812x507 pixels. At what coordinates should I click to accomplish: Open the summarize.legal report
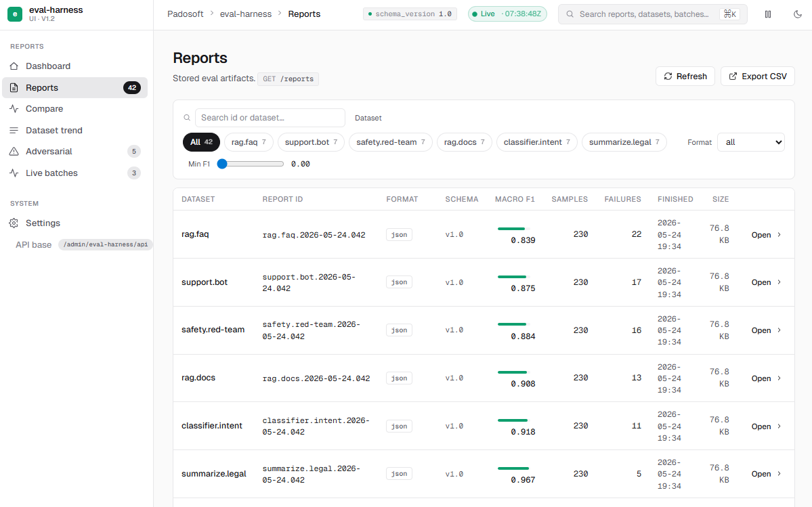tap(766, 474)
